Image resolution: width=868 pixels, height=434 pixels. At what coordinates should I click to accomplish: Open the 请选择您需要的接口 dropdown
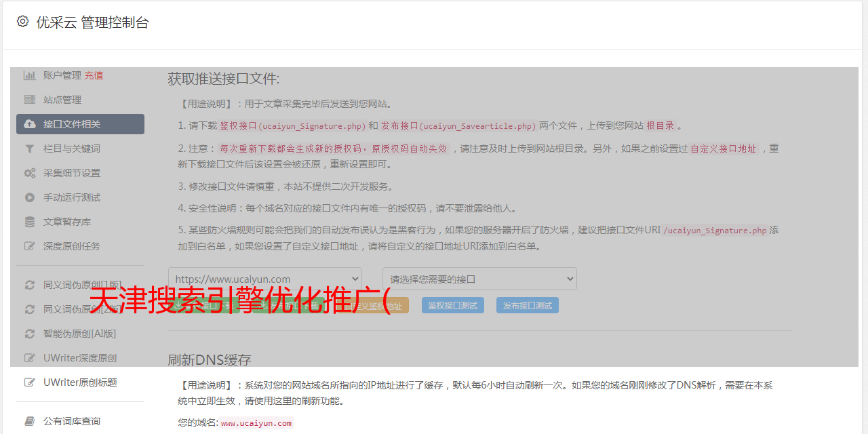(x=479, y=279)
